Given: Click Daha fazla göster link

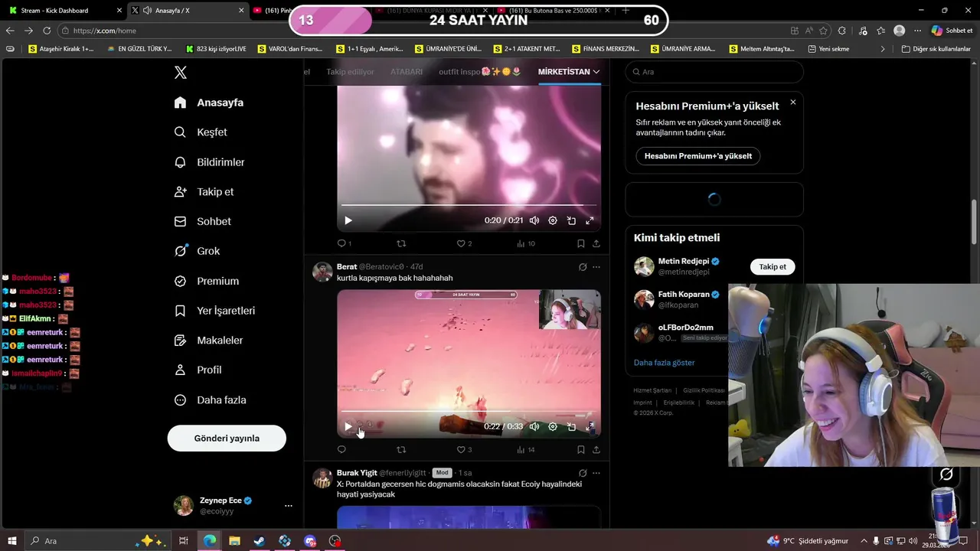Looking at the screenshot, I should point(665,363).
